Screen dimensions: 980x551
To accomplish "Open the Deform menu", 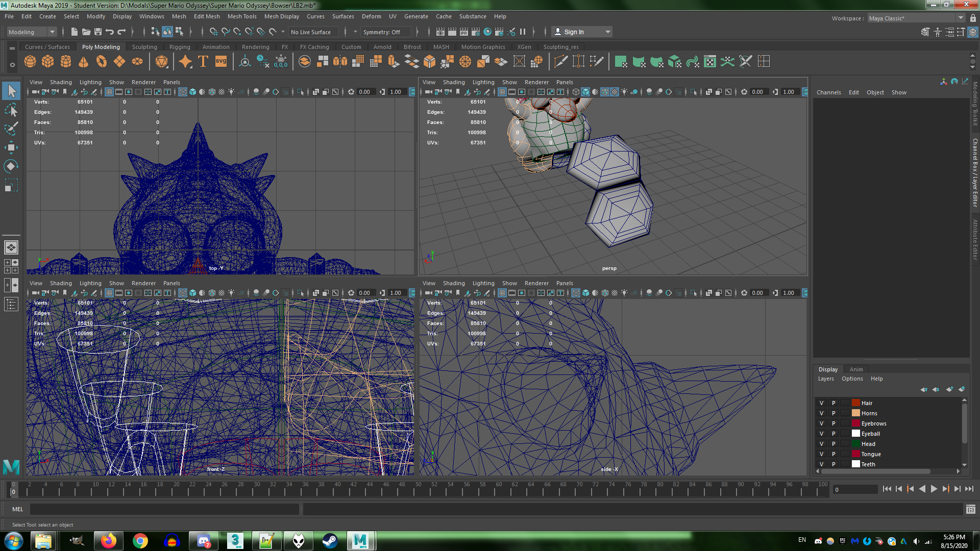I will pyautogui.click(x=372, y=16).
